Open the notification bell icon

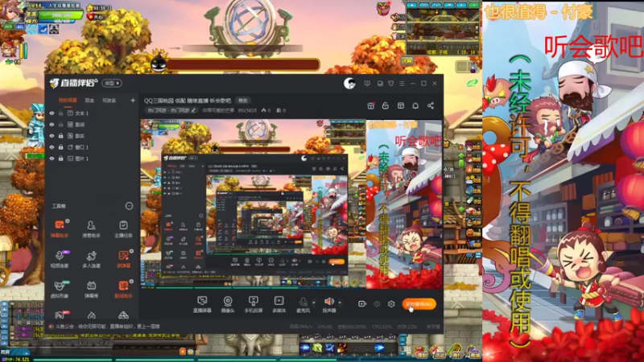point(415,106)
